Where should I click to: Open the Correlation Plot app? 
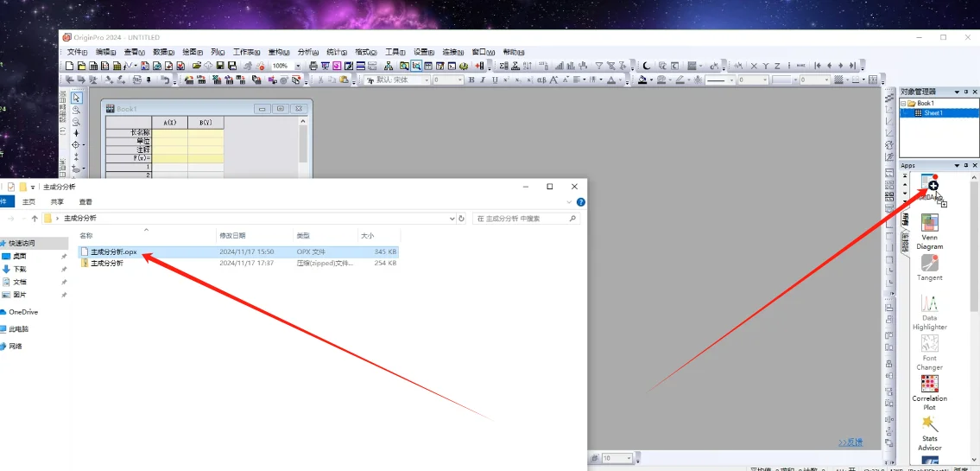coord(929,393)
